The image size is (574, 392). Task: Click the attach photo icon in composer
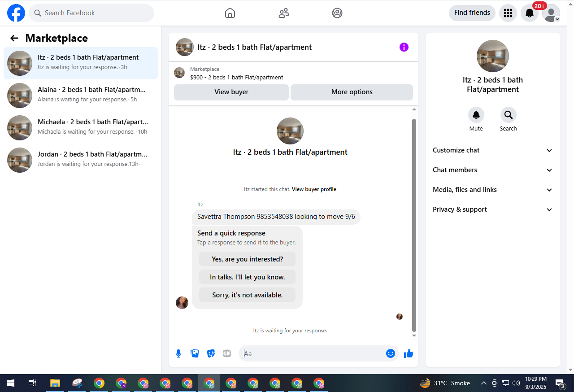(x=195, y=353)
